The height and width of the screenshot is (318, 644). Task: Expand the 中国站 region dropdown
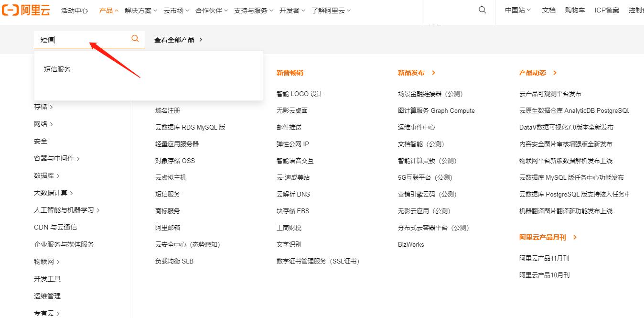(x=517, y=10)
